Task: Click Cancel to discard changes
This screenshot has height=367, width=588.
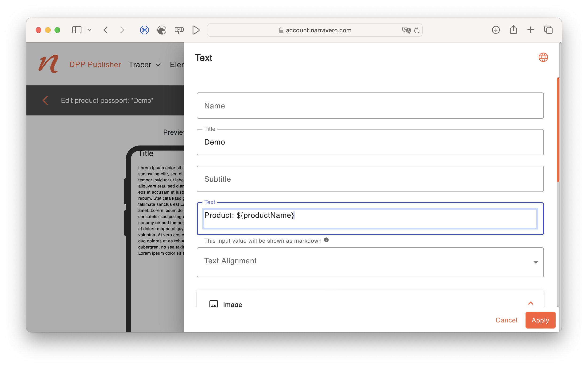Action: coord(506,320)
